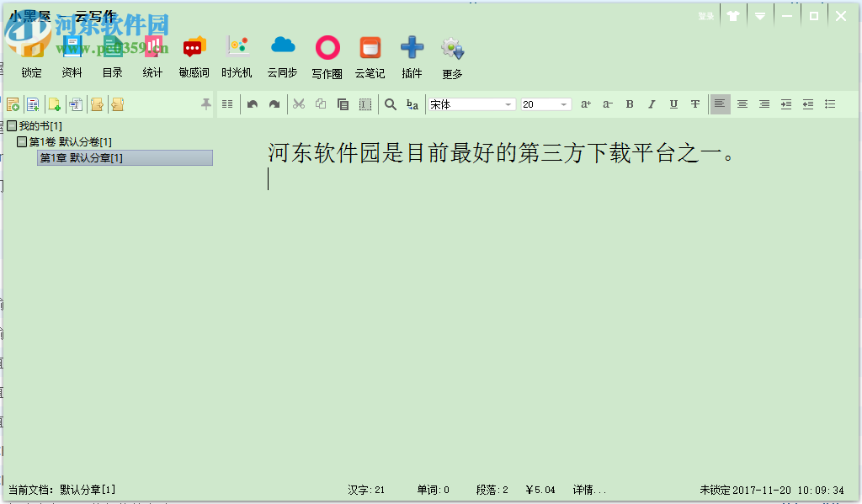This screenshot has height=504, width=862.
Task: Start 云同步 cloud sync
Action: coord(282,56)
